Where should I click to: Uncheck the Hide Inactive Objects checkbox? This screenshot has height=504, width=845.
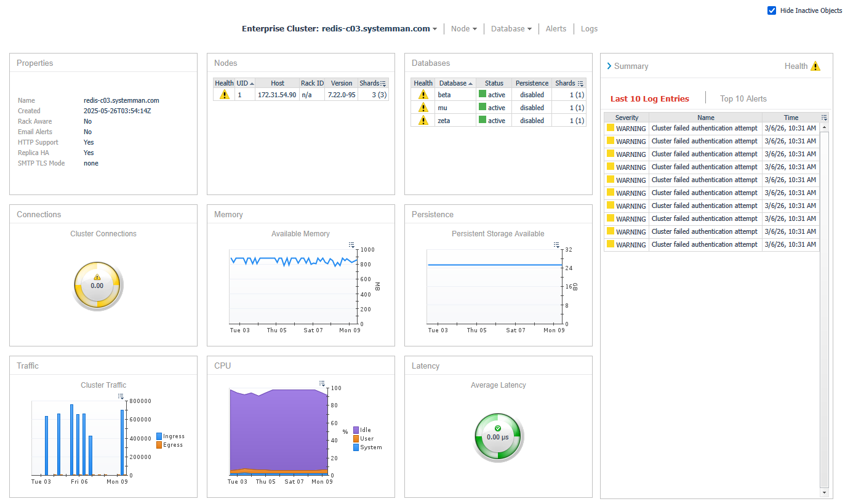click(772, 10)
